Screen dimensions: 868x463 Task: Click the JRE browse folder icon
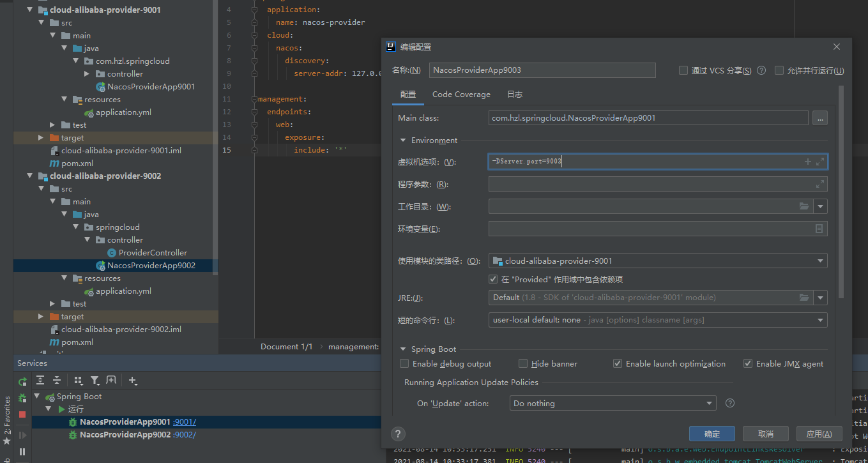pos(804,298)
